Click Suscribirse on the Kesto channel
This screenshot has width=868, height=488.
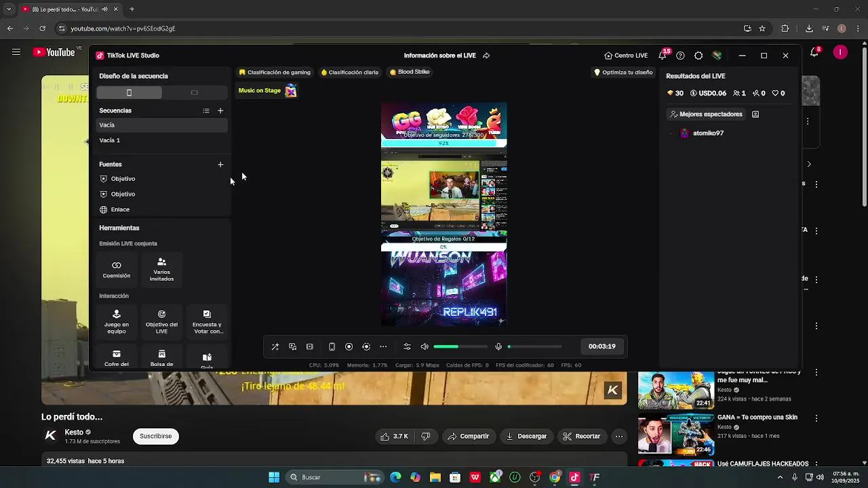(156, 436)
